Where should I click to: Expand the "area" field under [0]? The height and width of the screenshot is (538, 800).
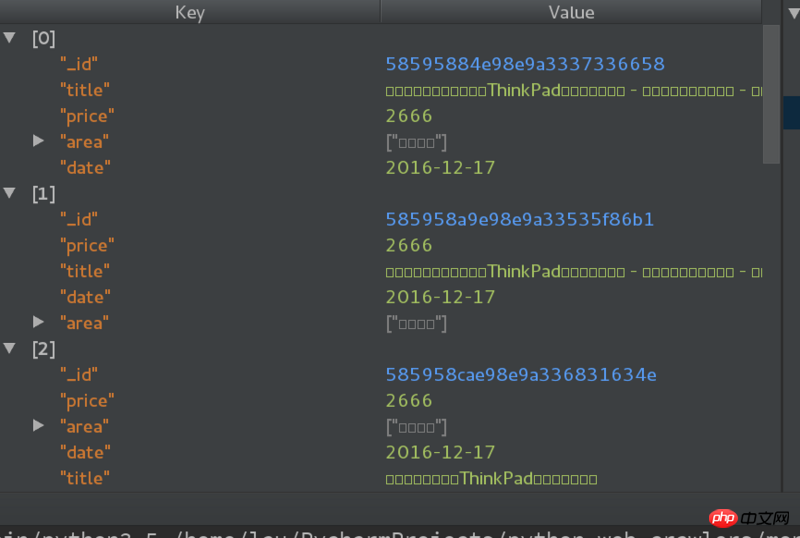(38, 141)
